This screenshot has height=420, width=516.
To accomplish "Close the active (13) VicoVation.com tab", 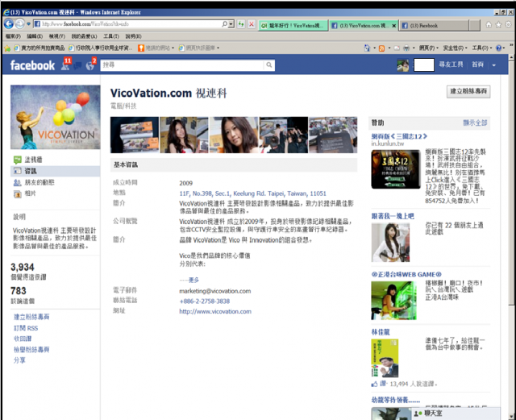I will click(x=394, y=26).
